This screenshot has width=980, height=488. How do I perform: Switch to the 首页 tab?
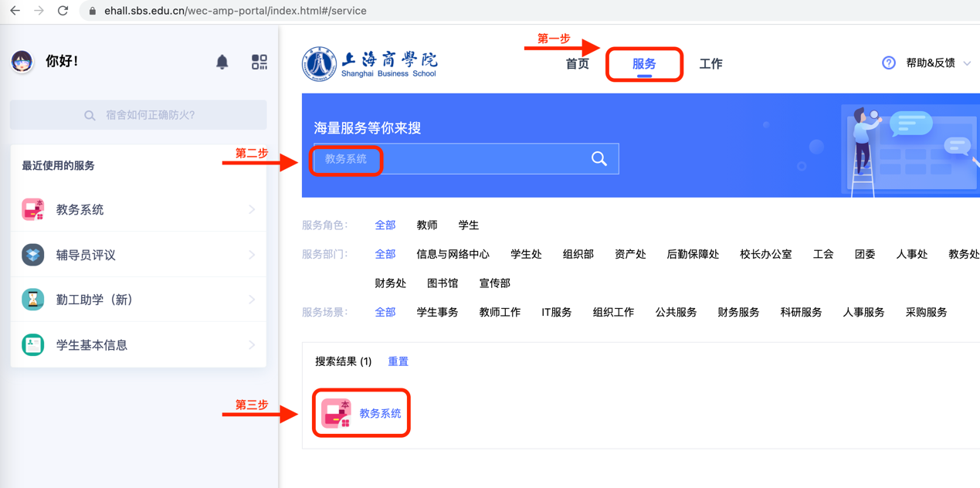(x=577, y=64)
